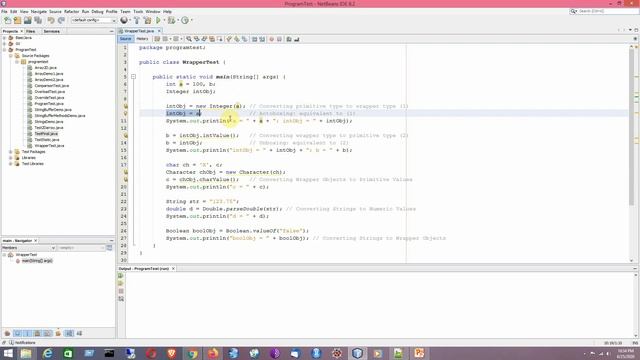640x360 pixels.
Task: Click the Build Project hammer icon
Action: click(137, 20)
